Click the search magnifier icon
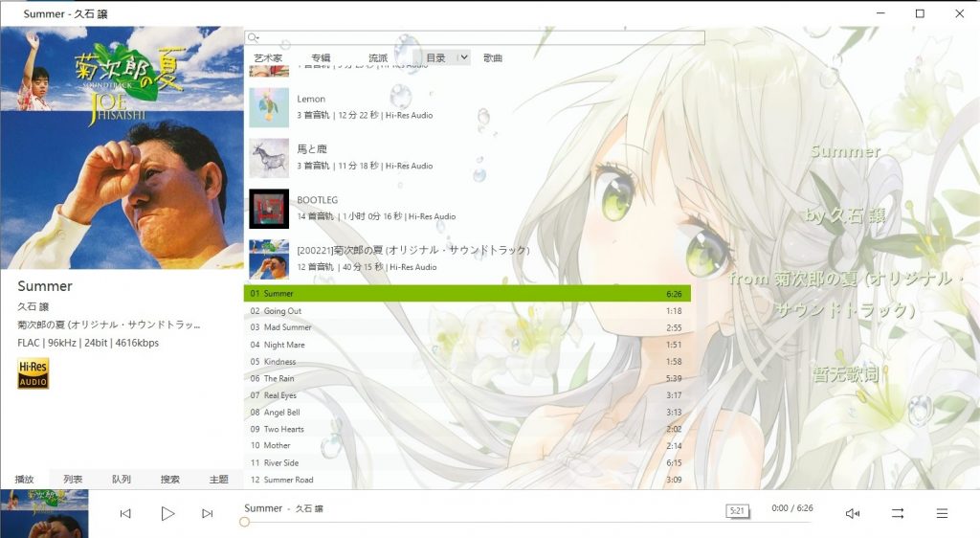Screen dimensions: 980x538 coord(252,37)
